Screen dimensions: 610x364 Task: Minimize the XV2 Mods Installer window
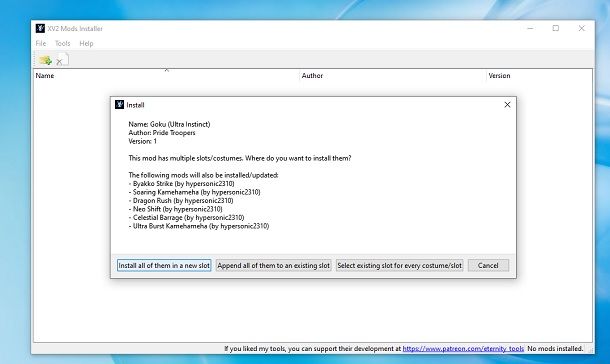click(x=530, y=28)
